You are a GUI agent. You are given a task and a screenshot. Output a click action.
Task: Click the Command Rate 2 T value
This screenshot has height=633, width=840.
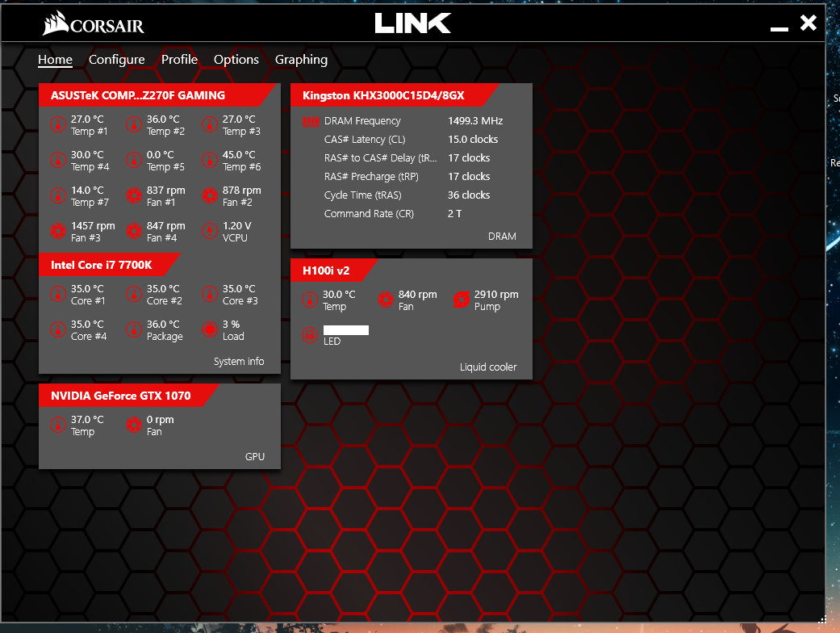click(x=454, y=214)
